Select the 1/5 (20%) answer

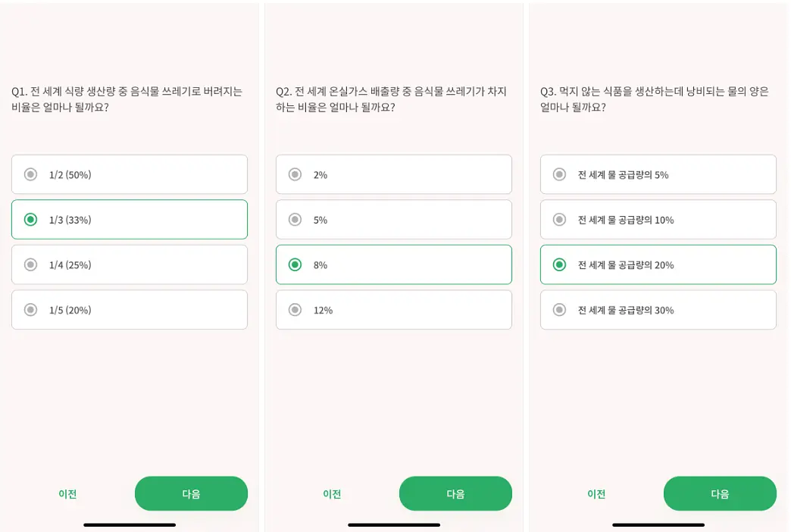tap(129, 309)
